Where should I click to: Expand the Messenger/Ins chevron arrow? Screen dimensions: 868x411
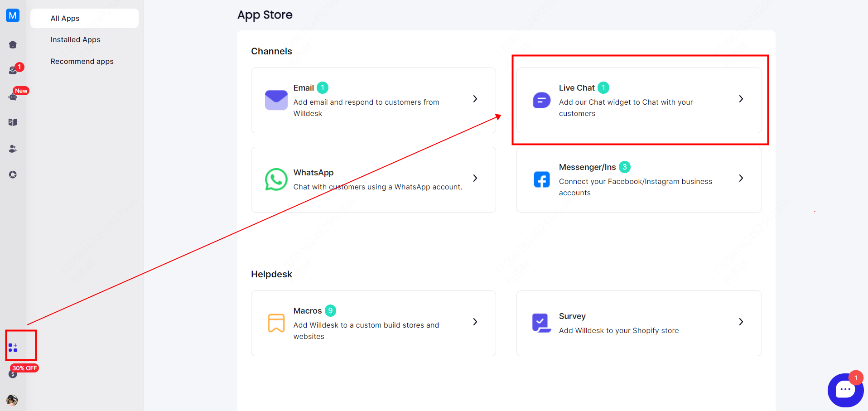pyautogui.click(x=741, y=178)
